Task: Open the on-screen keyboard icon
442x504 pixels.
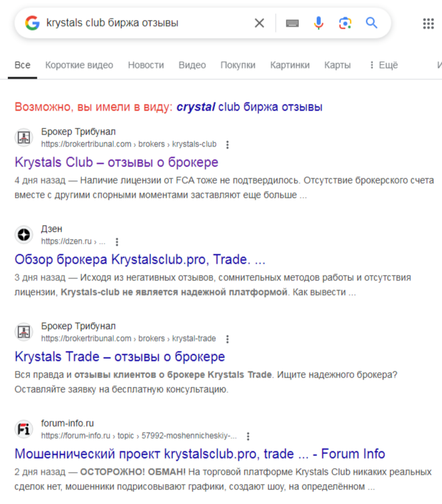Action: point(292,23)
